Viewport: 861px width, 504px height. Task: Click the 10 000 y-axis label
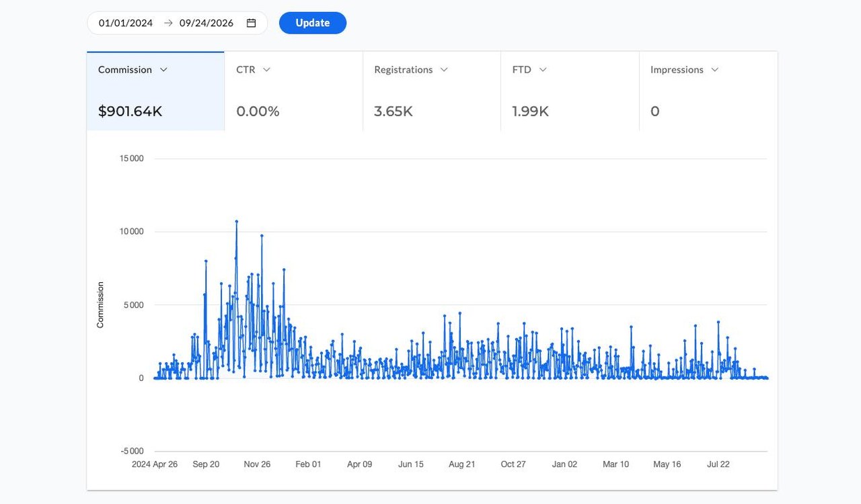tap(131, 232)
